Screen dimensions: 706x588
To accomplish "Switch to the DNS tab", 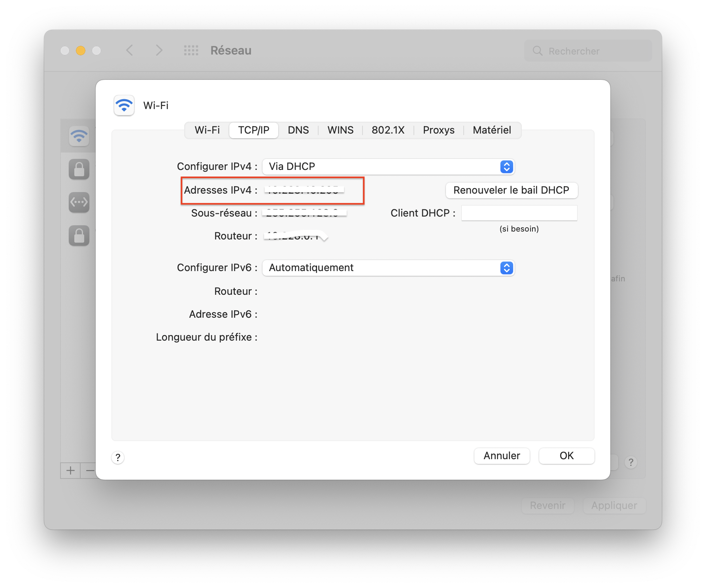I will point(298,130).
